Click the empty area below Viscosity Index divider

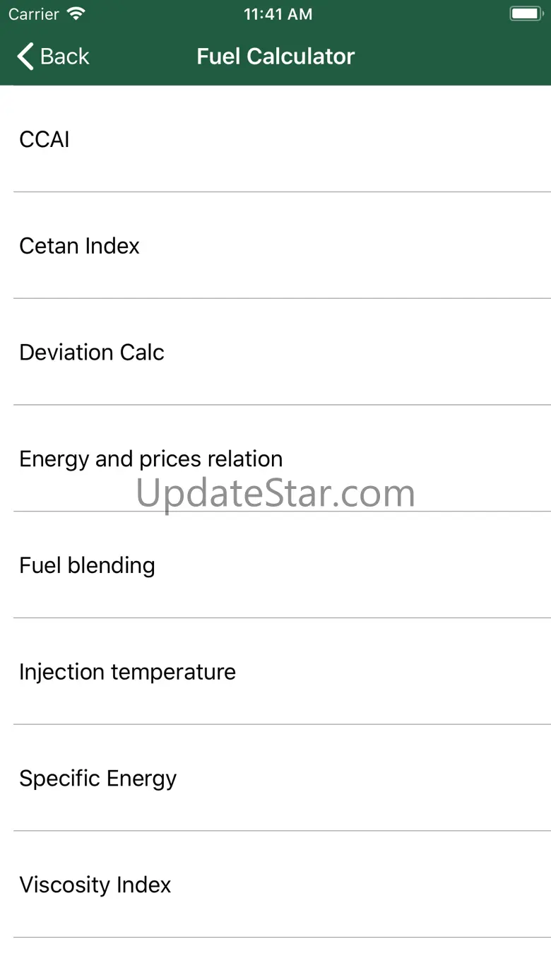pos(275,960)
